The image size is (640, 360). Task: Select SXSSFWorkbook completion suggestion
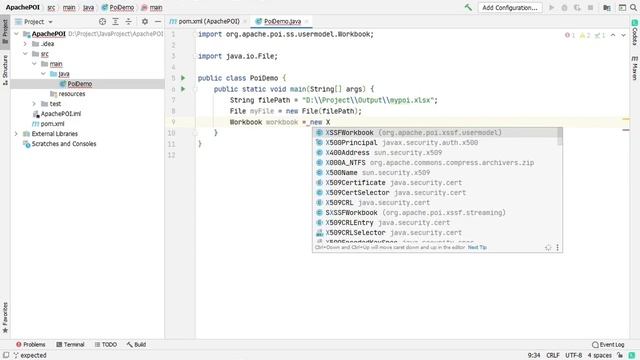[435, 213]
